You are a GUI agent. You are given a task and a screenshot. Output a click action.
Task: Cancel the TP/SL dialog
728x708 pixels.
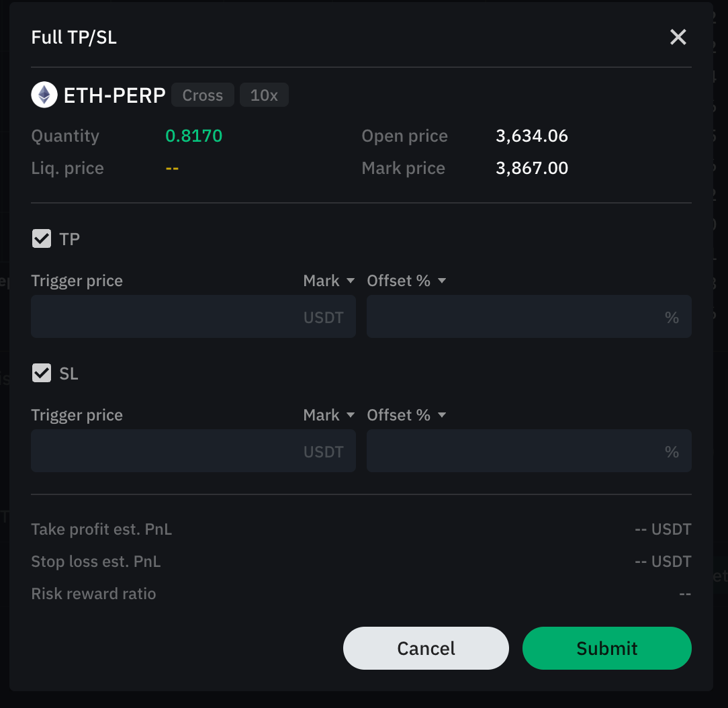426,648
